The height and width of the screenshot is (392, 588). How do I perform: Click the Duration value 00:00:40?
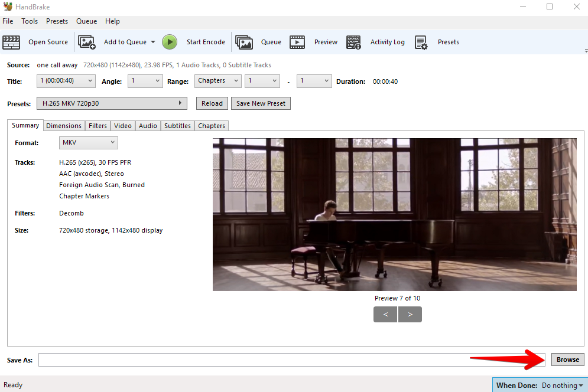pyautogui.click(x=385, y=81)
